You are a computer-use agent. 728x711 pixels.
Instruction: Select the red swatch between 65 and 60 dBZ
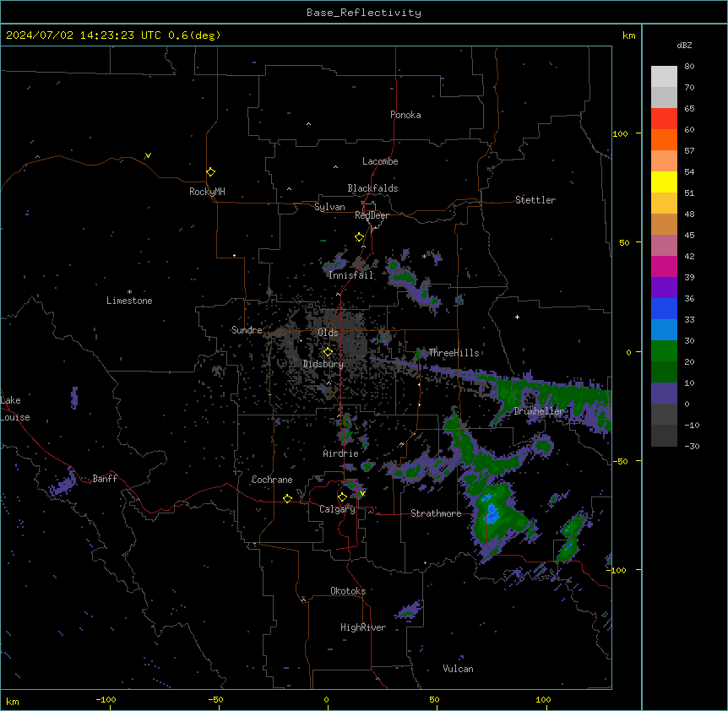[x=664, y=119]
